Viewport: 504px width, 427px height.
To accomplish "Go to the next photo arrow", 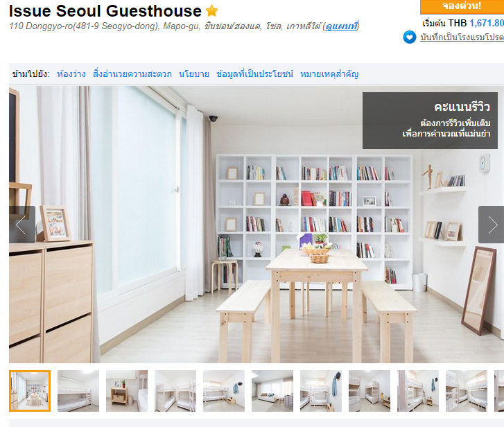I will [x=492, y=225].
